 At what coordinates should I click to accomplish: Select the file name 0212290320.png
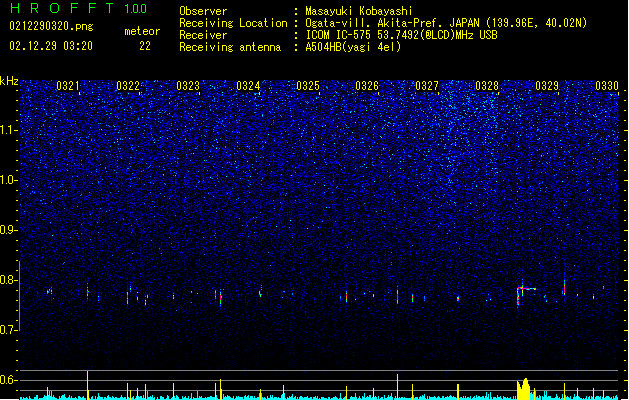[51, 26]
